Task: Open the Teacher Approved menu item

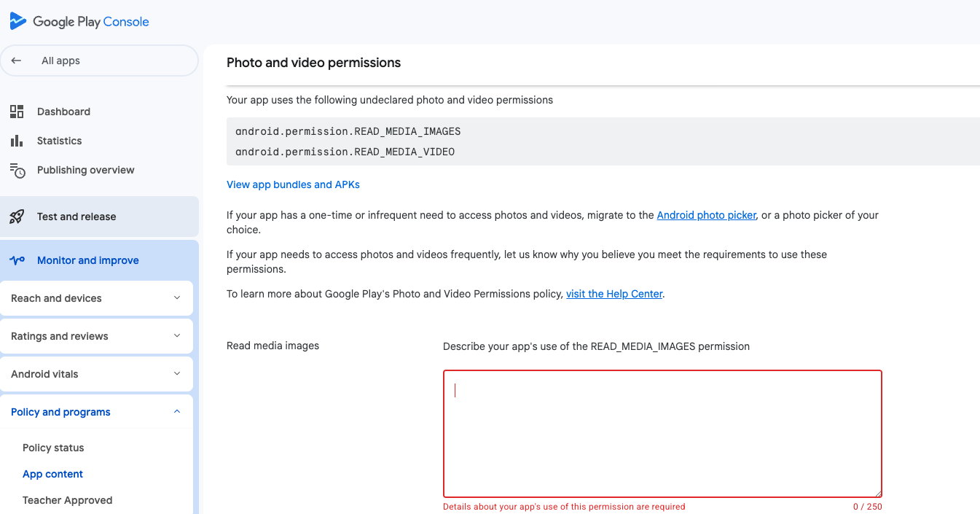Action: click(67, 500)
